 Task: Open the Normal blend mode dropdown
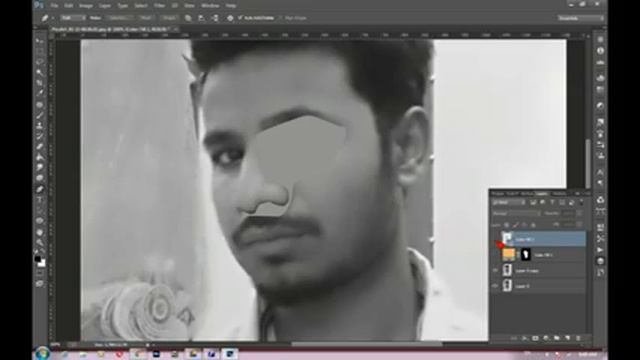click(x=516, y=213)
